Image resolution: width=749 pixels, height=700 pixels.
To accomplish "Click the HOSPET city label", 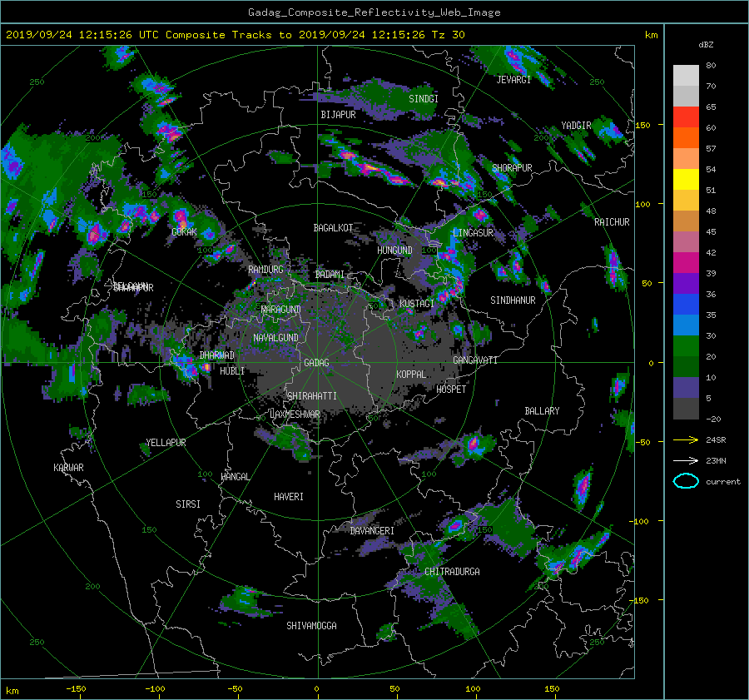I will coord(451,390).
